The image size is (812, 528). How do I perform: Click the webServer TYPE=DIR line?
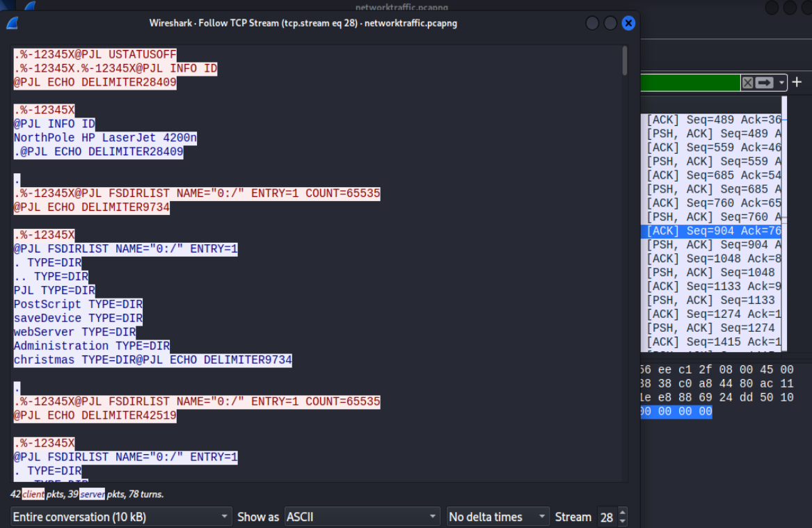click(74, 333)
